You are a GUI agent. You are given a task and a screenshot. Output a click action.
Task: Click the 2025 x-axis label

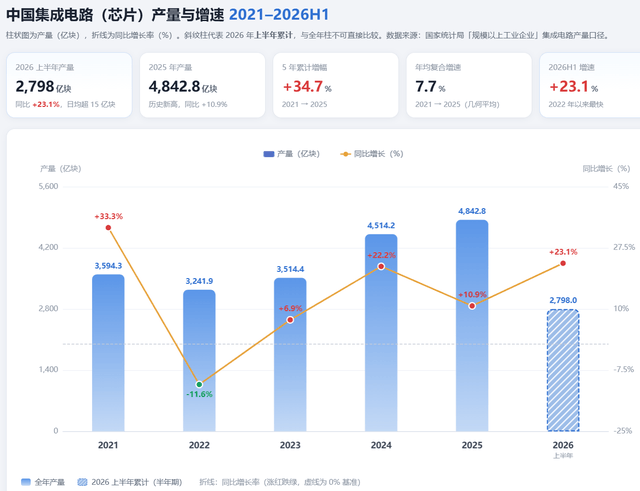[x=472, y=445]
